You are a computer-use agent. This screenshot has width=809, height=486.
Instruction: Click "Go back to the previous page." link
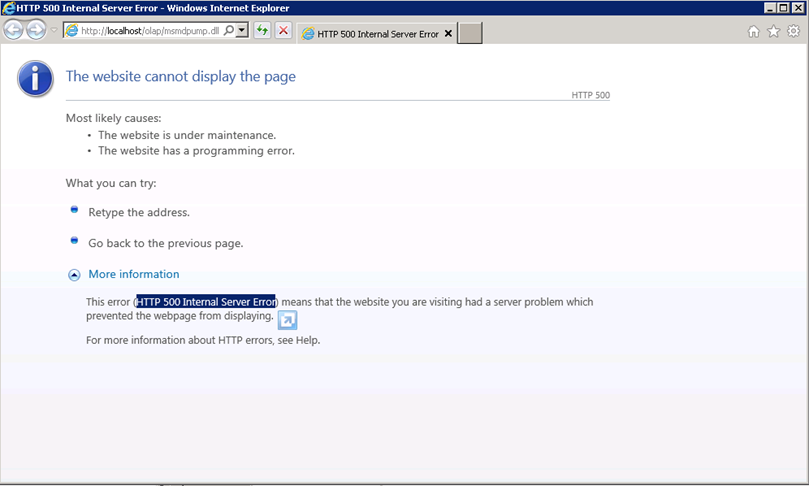[165, 243]
